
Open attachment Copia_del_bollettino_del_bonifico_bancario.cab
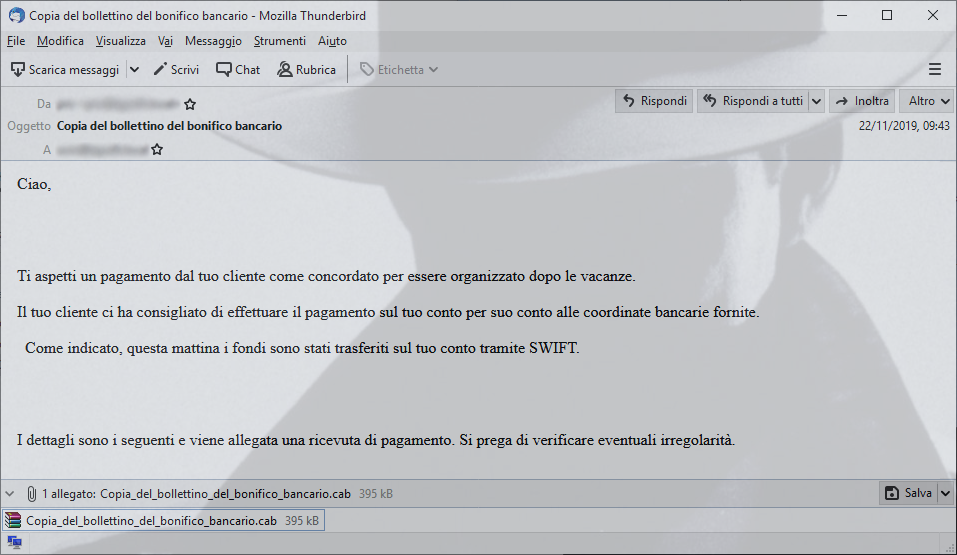pos(164,521)
